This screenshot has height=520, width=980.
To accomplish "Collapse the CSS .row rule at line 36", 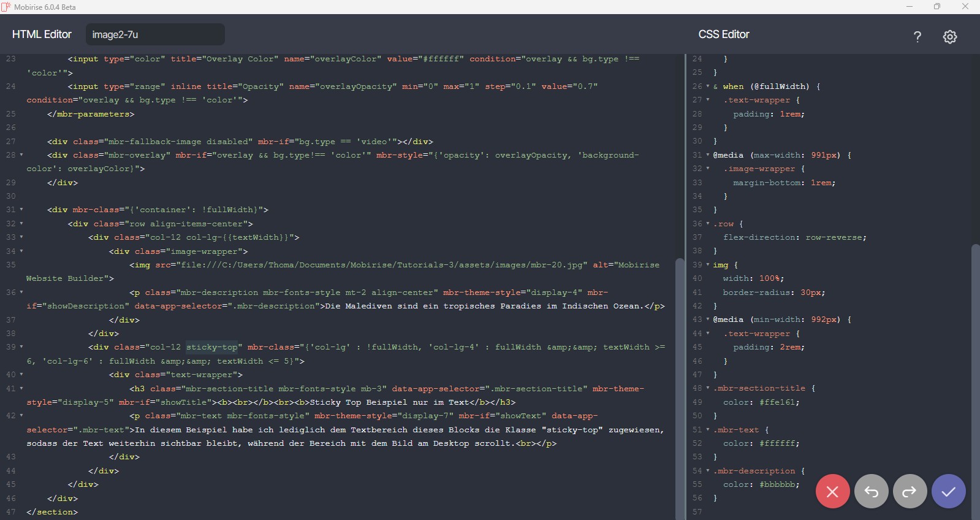I will click(x=708, y=224).
